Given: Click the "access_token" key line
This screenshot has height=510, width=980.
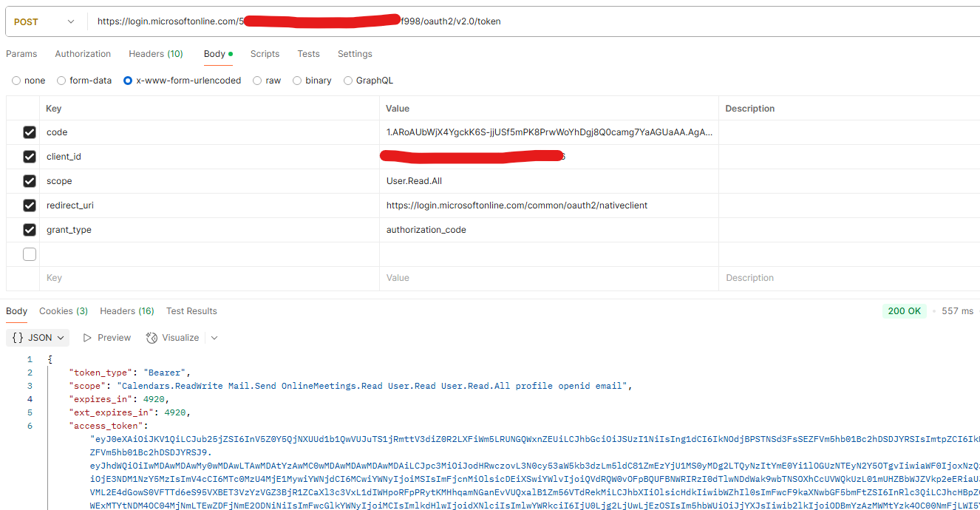Looking at the screenshot, I should [108, 426].
